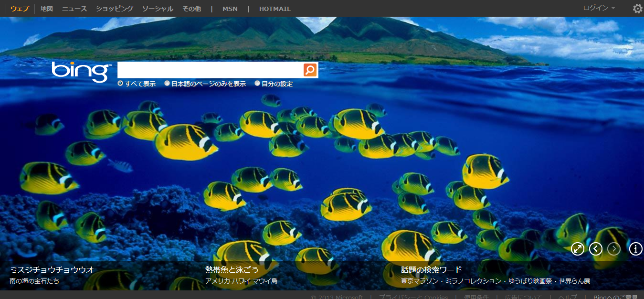
Task: Open the HOTMAIL link
Action: (274, 9)
